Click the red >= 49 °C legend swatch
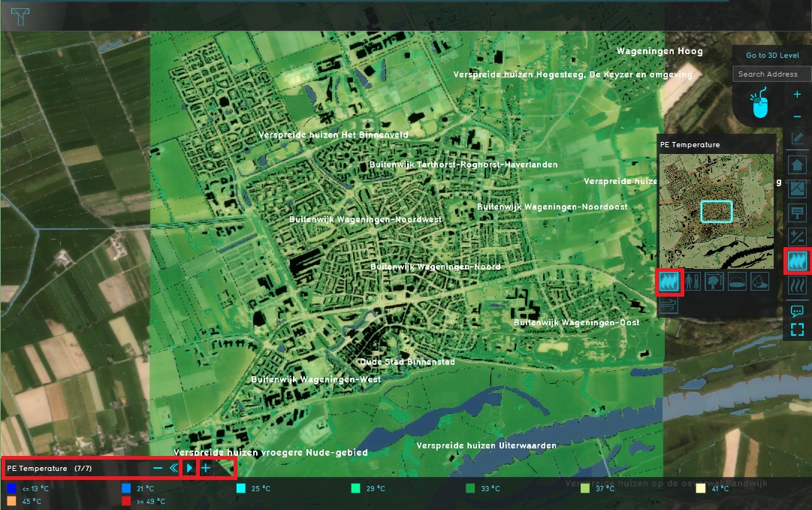This screenshot has height=510, width=812. pos(126,501)
